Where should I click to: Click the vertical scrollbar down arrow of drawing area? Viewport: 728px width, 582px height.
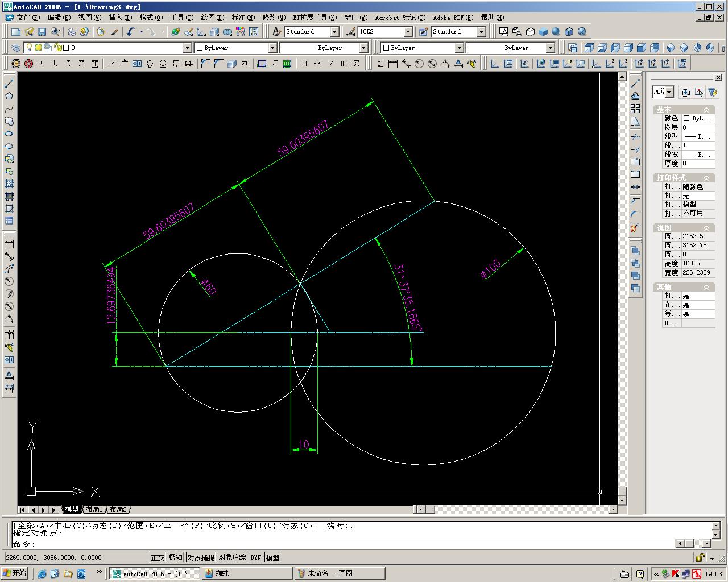pyautogui.click(x=622, y=501)
